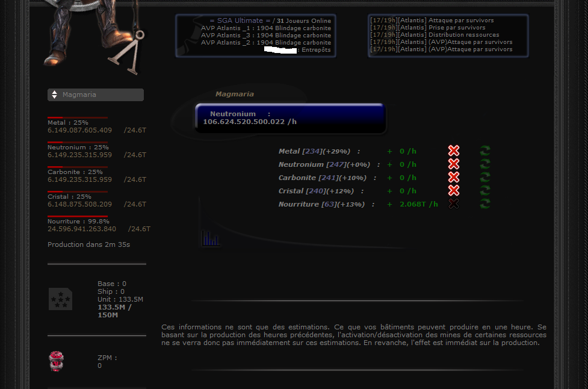588x389 pixels.
Task: Open Cristal building level 240 link
Action: (x=316, y=191)
